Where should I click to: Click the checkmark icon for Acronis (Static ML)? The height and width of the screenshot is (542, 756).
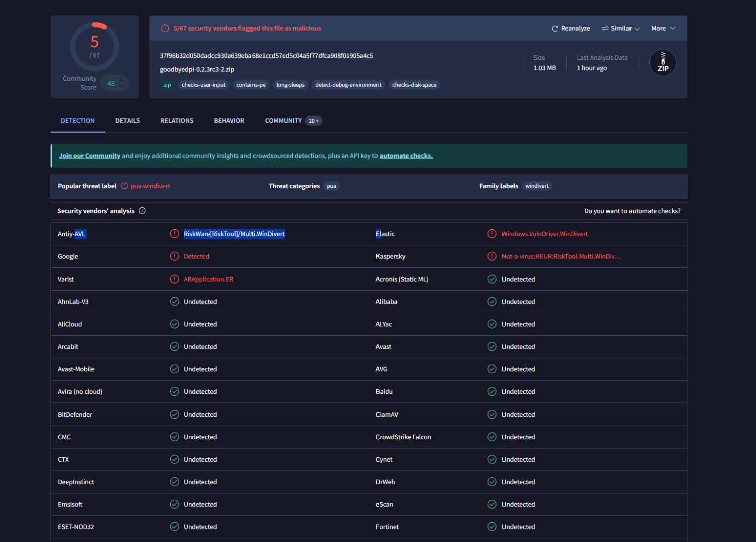point(492,279)
